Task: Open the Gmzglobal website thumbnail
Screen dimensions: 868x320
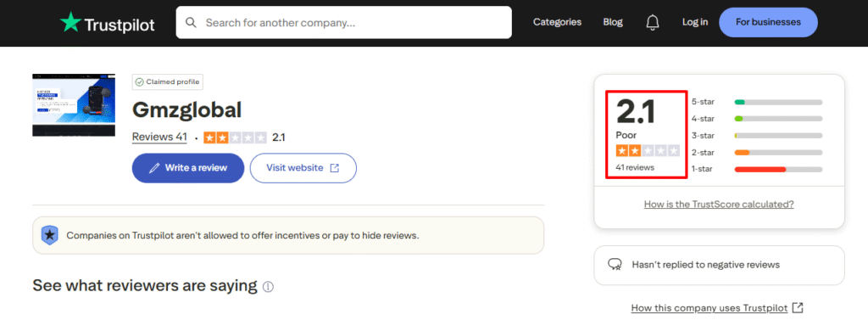Action: tap(74, 104)
